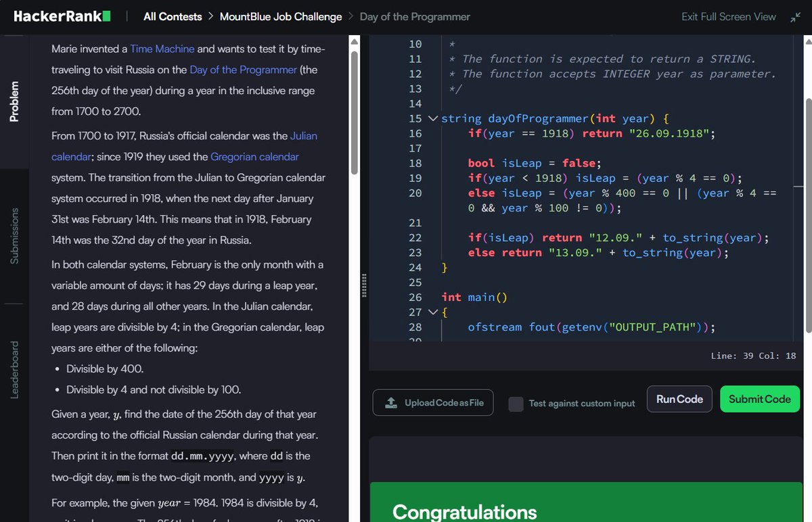Click the Run Code button
Screen dimensions: 812x522
679,400
